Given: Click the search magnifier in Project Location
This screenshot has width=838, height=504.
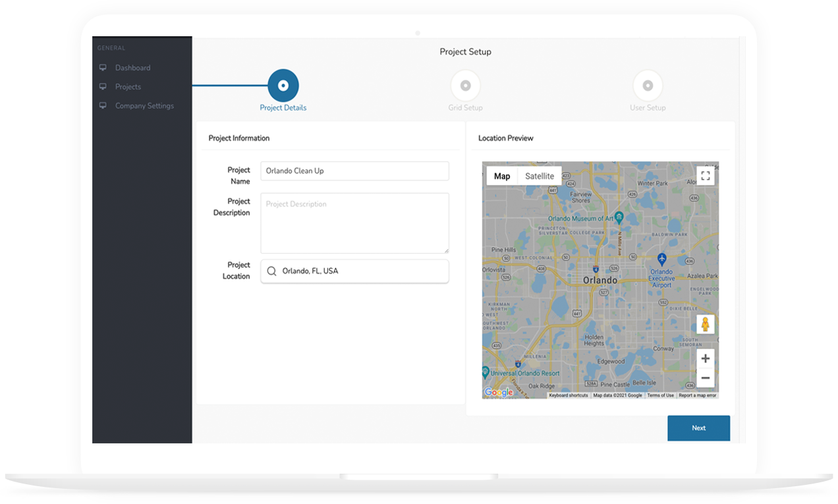Looking at the screenshot, I should 271,271.
